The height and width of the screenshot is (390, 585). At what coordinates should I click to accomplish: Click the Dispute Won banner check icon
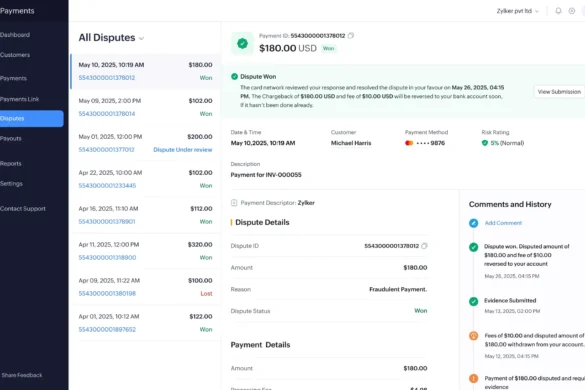tap(234, 77)
